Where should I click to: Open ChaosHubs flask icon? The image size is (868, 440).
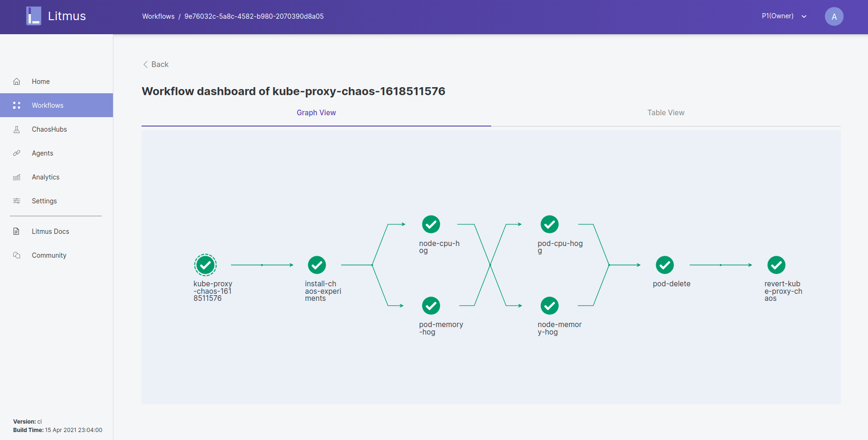point(17,129)
